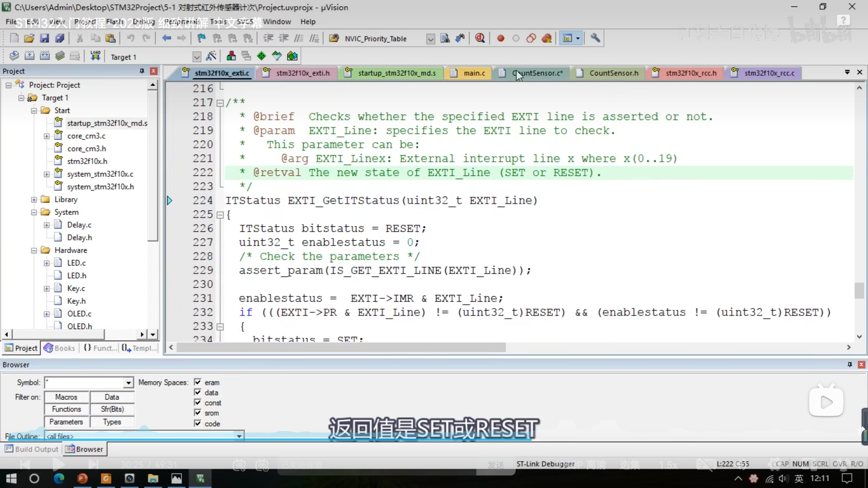Click the Download LOAD icon
The height and width of the screenshot is (488, 868).
pos(95,56)
